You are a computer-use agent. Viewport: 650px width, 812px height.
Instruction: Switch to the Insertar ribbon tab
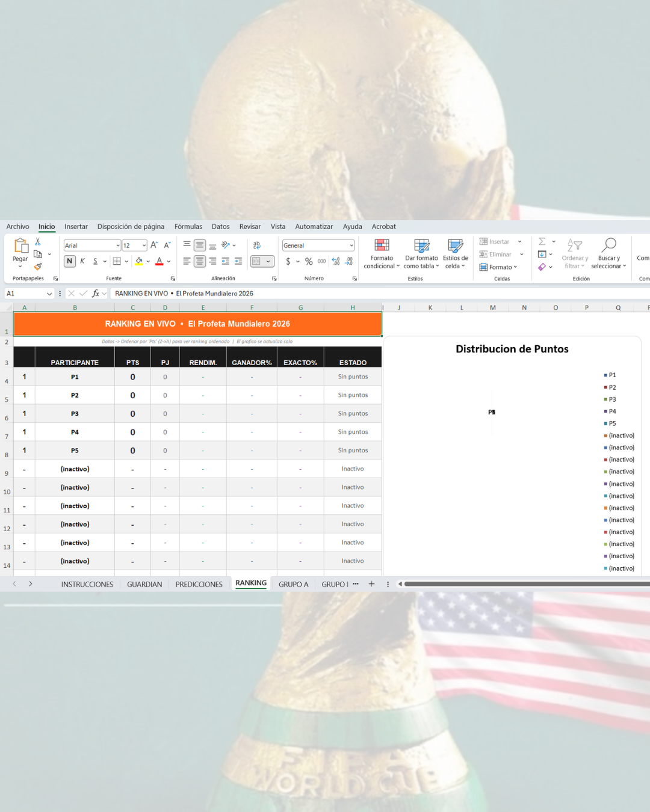(76, 227)
